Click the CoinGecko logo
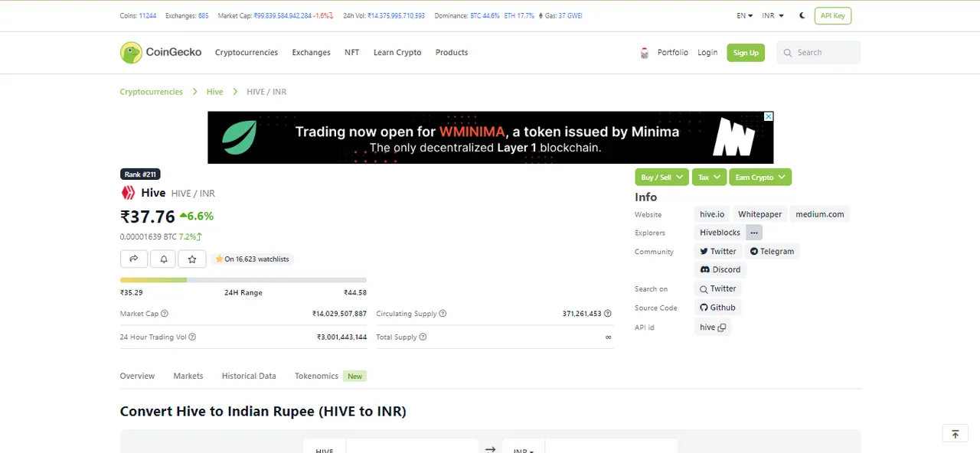 pos(161,52)
